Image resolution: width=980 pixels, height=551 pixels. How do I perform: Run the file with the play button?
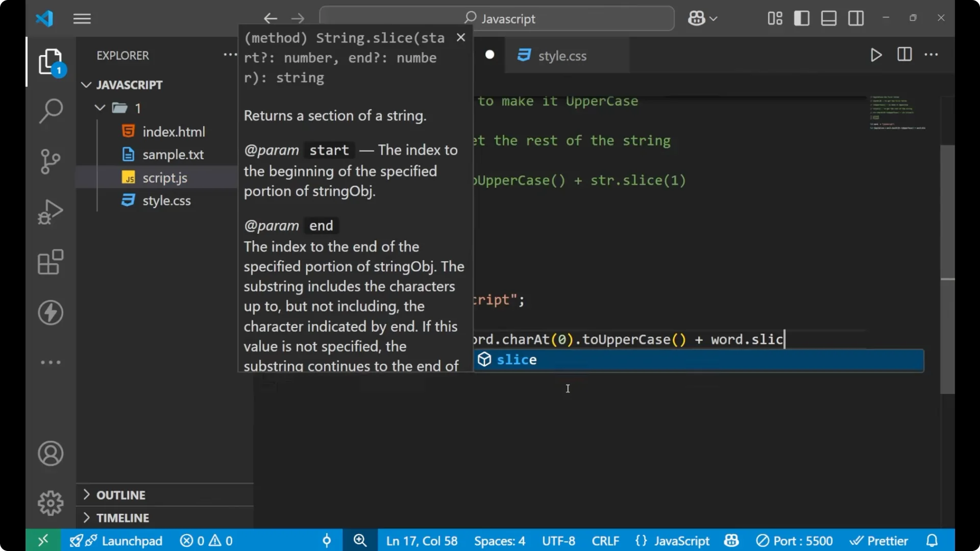click(876, 55)
